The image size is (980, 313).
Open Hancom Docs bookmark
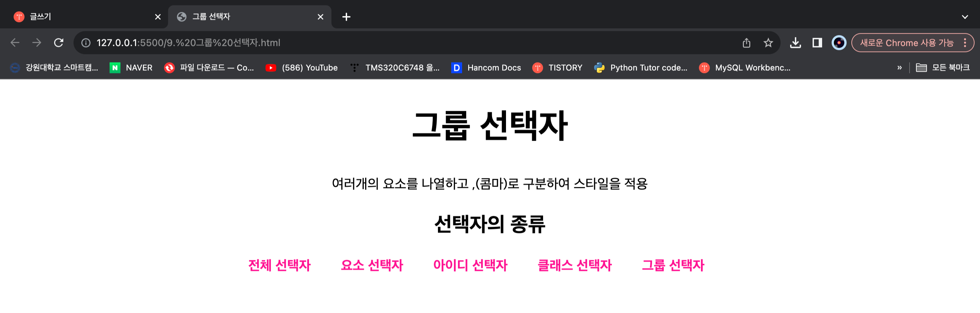[486, 68]
